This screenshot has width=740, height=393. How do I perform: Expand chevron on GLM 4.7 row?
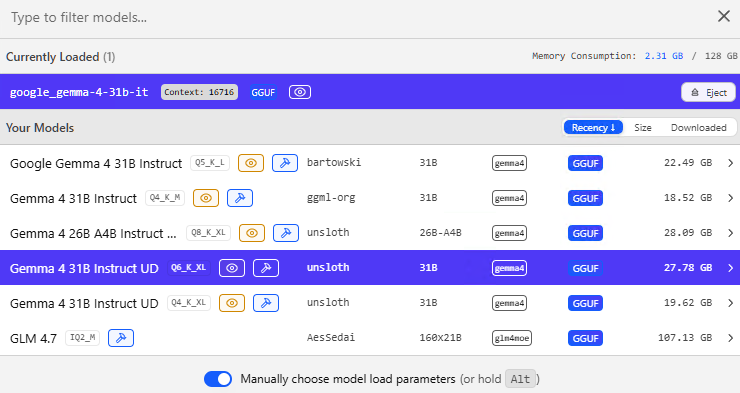pos(730,338)
